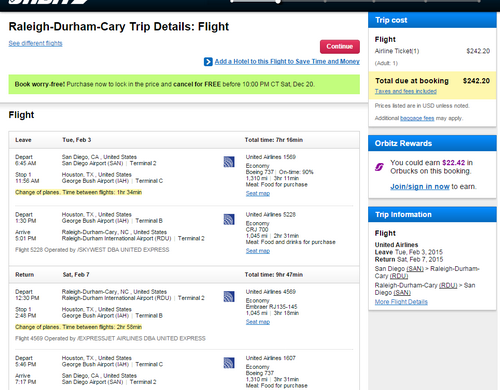Open the See different flights link
The image size is (500, 390).
point(35,43)
